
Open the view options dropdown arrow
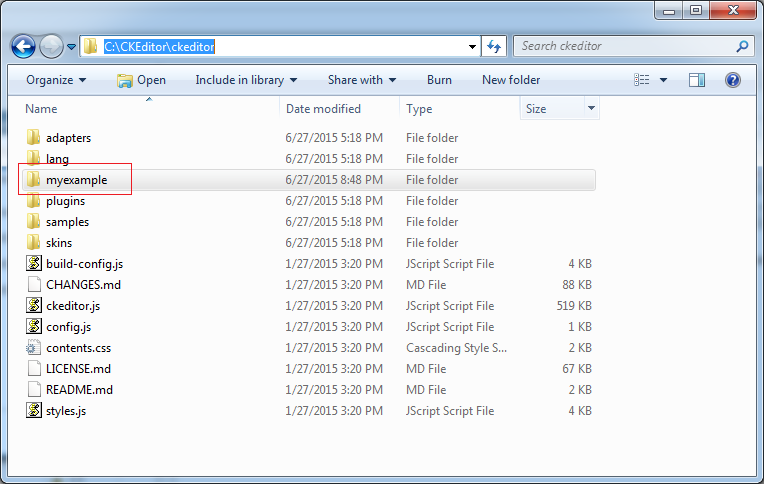point(663,80)
